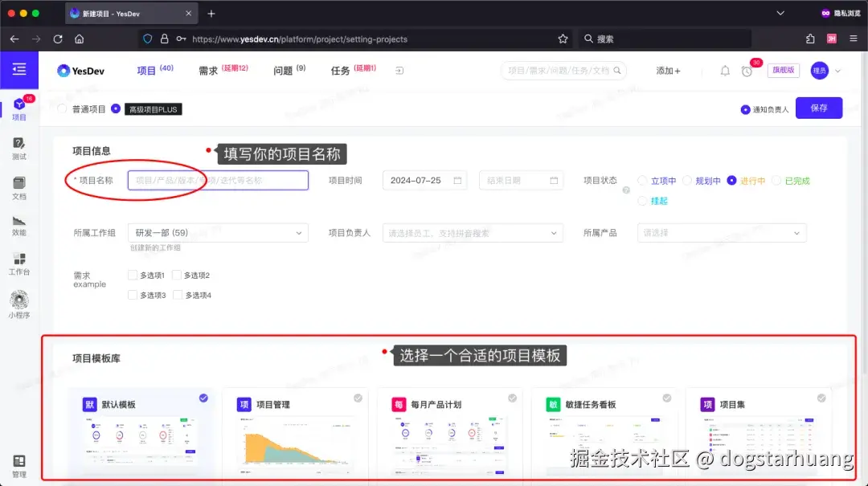This screenshot has width=868, height=486.
Task: Open the 文档 panel from the sidebar
Action: [x=19, y=186]
